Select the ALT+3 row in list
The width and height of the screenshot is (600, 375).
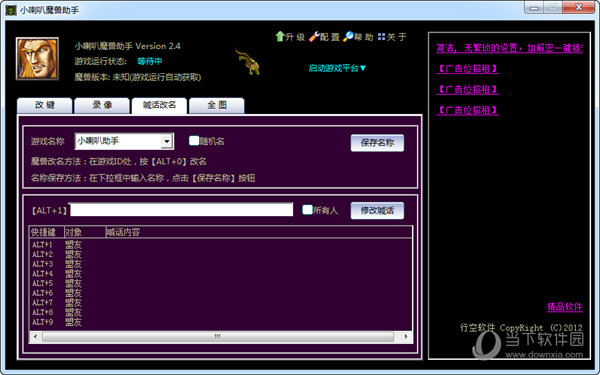point(220,264)
